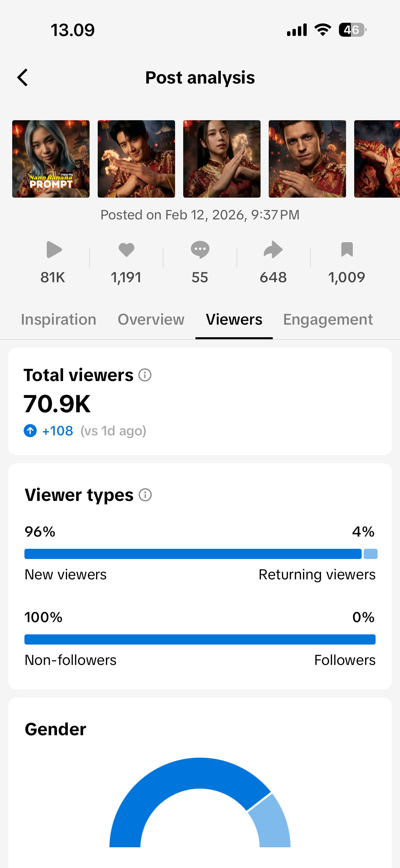Open info icon beside Viewer types
The width and height of the screenshot is (400, 868).
click(145, 495)
